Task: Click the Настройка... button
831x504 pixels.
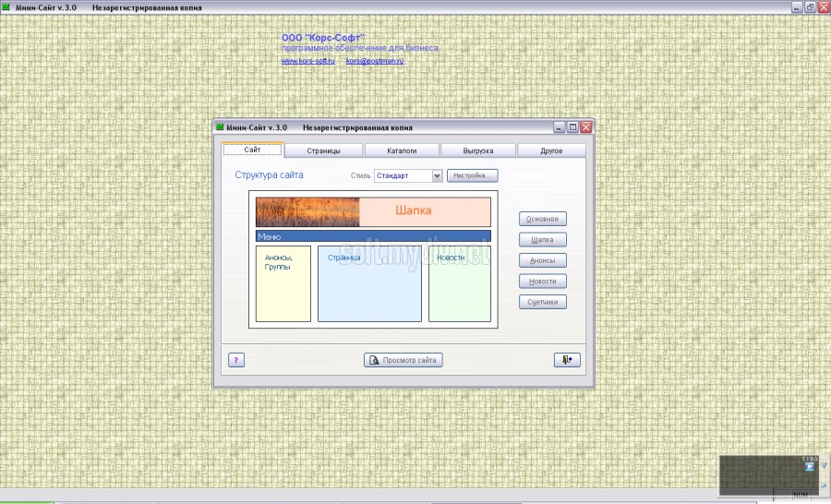Action: click(x=473, y=175)
